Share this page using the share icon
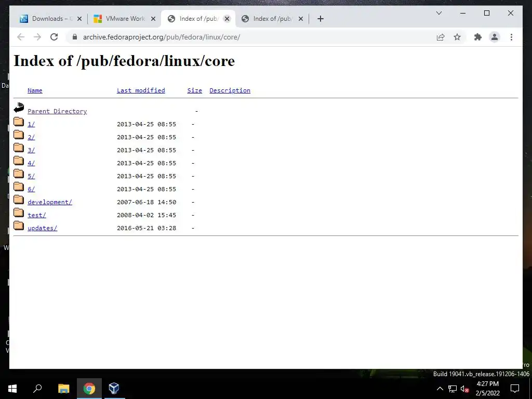The image size is (532, 399). 441,37
